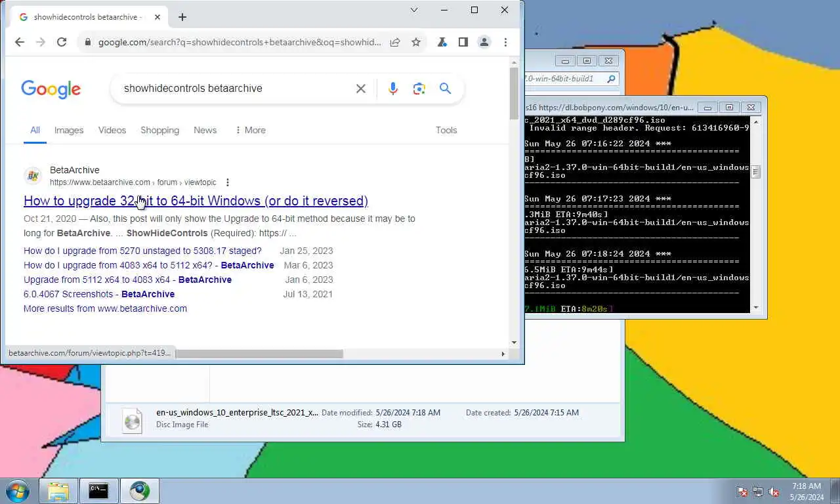Open Upgrade from 5112 x64 to 4083 link
Image resolution: width=840 pixels, height=504 pixels.
click(127, 280)
